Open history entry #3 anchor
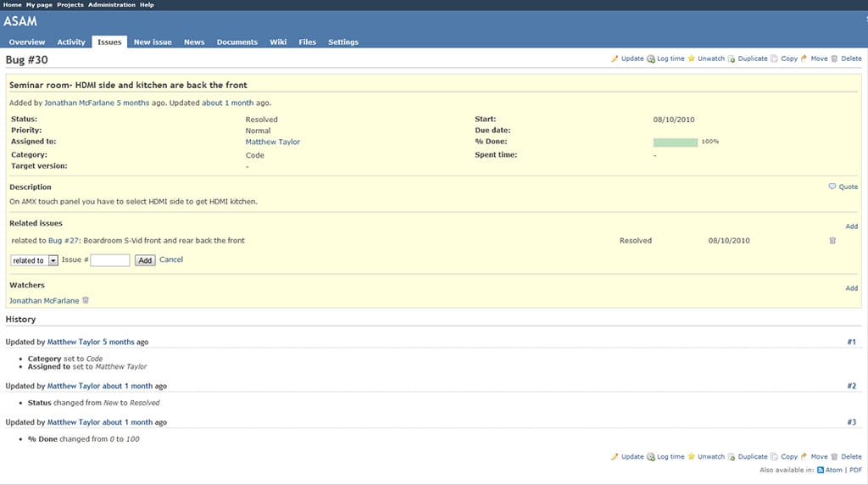868x485 pixels. pyautogui.click(x=851, y=422)
